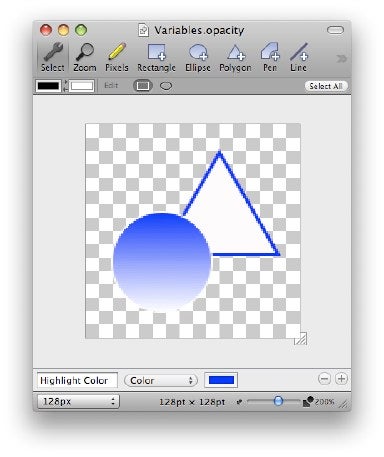Add a new variable with plus
The image size is (384, 457).
tap(341, 379)
